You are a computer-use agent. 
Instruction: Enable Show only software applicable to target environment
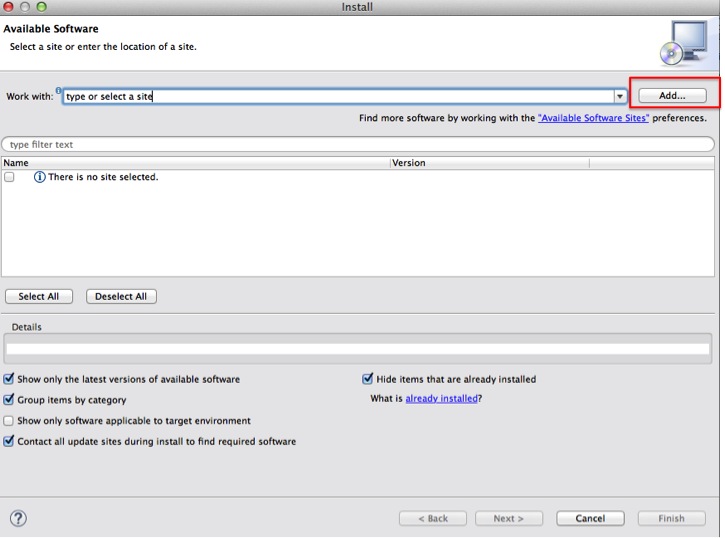pyautogui.click(x=9, y=421)
